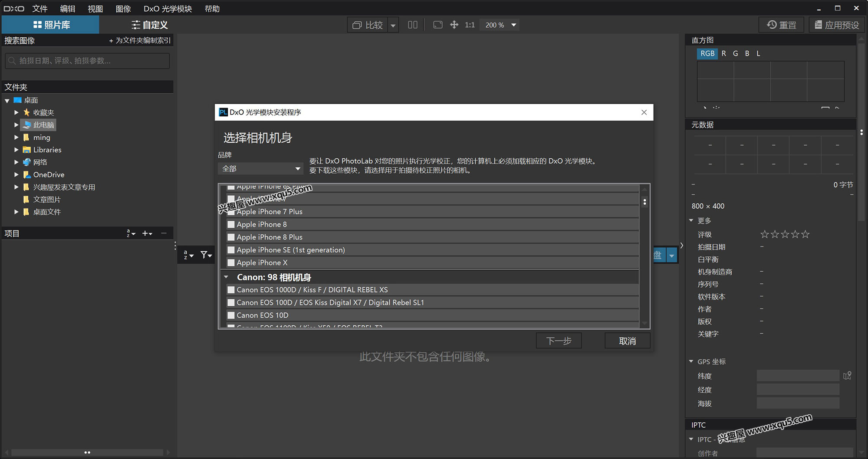Open the 帮助 menu

[212, 9]
